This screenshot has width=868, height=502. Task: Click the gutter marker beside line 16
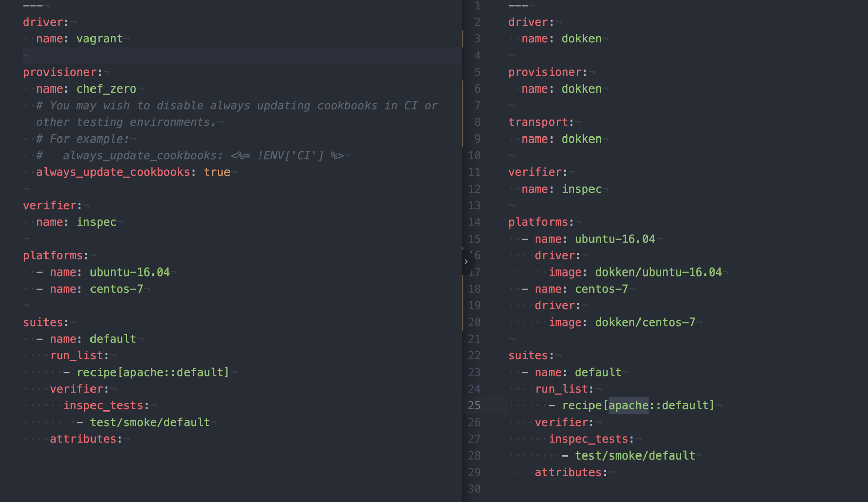(463, 255)
